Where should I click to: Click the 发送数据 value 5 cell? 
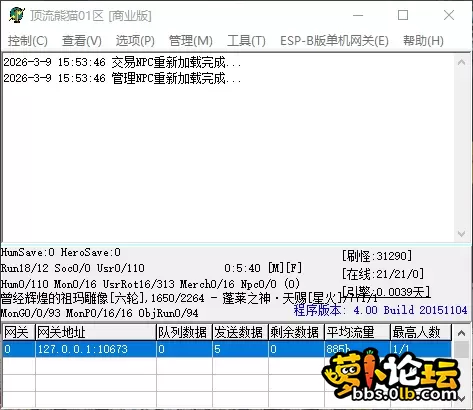point(240,349)
